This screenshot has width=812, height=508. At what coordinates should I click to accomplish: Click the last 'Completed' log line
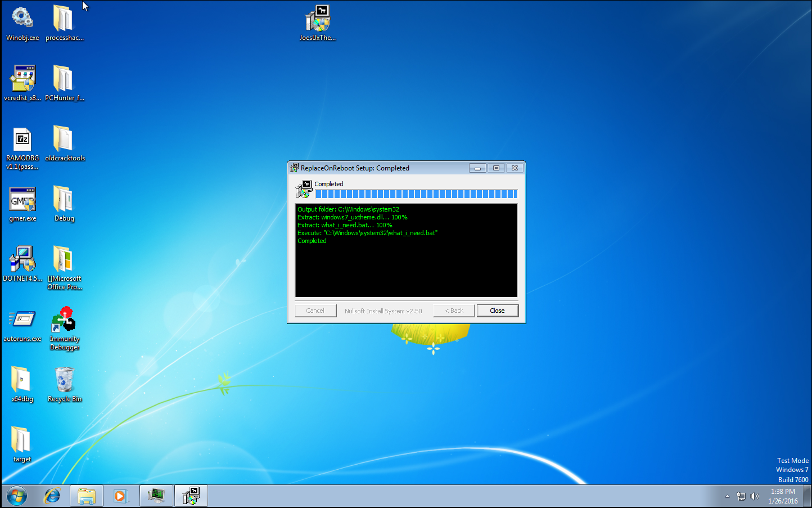[x=312, y=241]
